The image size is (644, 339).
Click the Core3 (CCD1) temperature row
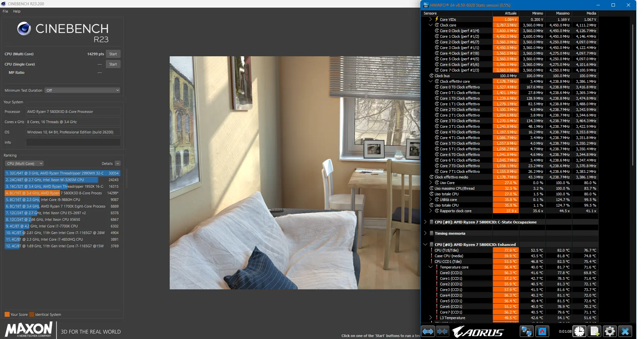510,289
